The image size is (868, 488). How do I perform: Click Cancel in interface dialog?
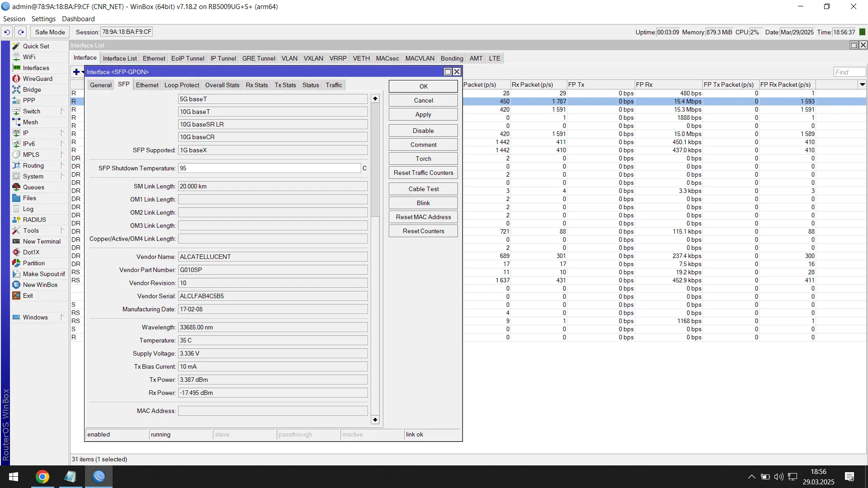tap(423, 100)
